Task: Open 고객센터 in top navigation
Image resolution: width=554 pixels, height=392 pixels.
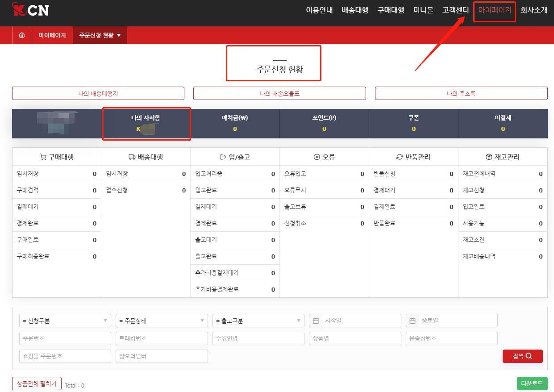Action: click(455, 10)
